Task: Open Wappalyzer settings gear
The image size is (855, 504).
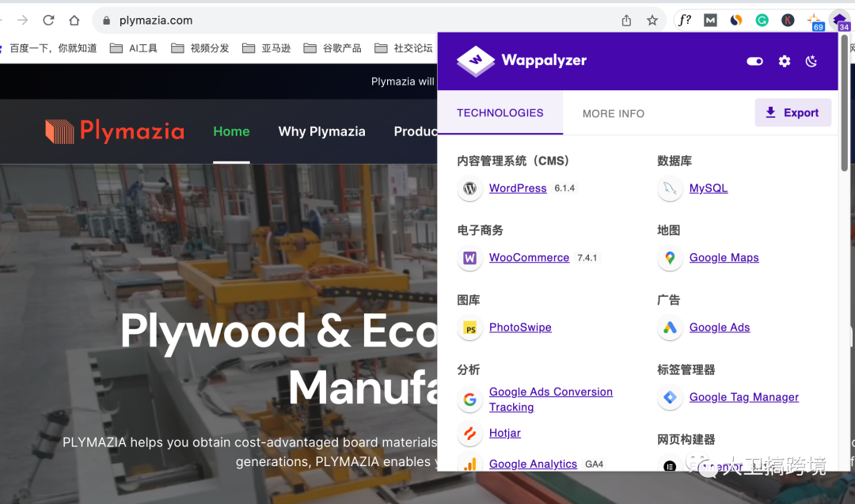Action: coord(784,61)
